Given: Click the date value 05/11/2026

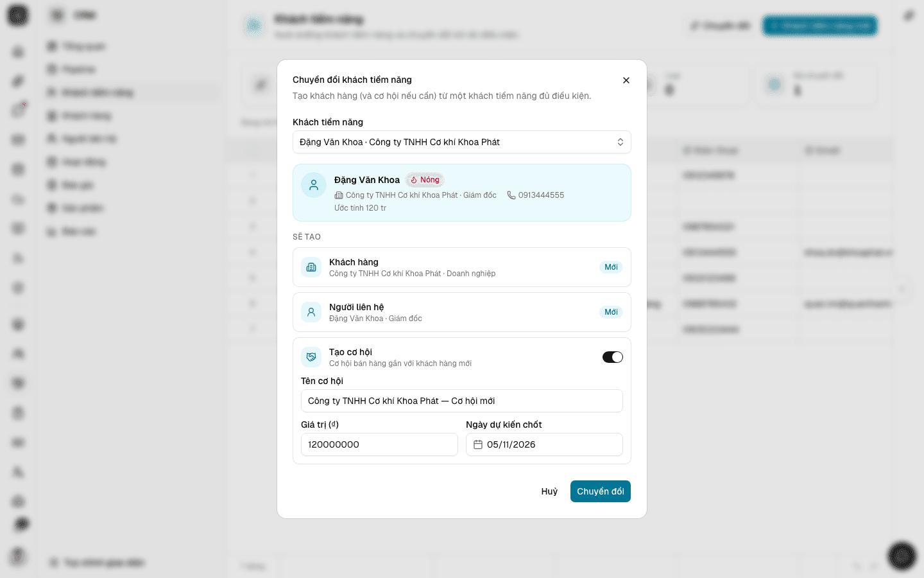Looking at the screenshot, I should point(511,444).
